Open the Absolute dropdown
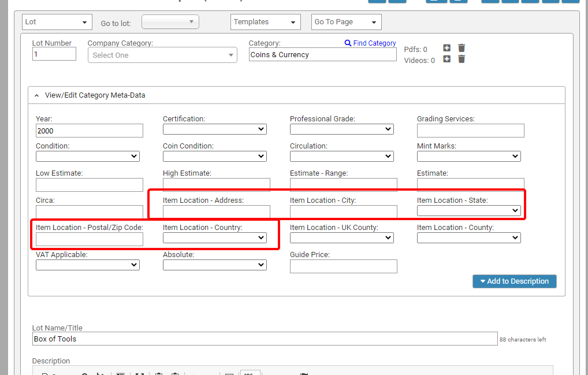Screen dimensions: 588x375 tap(215, 265)
